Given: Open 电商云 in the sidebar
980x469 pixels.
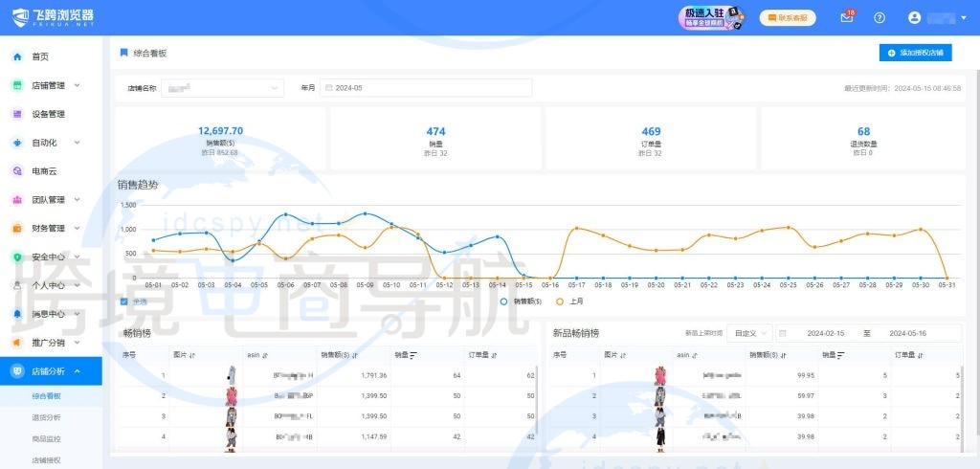Looking at the screenshot, I should click(44, 171).
